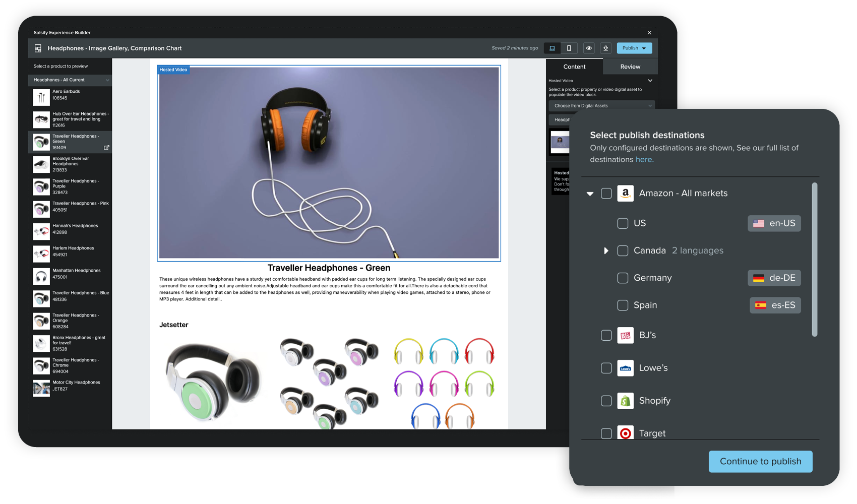The width and height of the screenshot is (857, 504).
Task: Open the Headphones - All Current dropdown
Action: point(70,80)
